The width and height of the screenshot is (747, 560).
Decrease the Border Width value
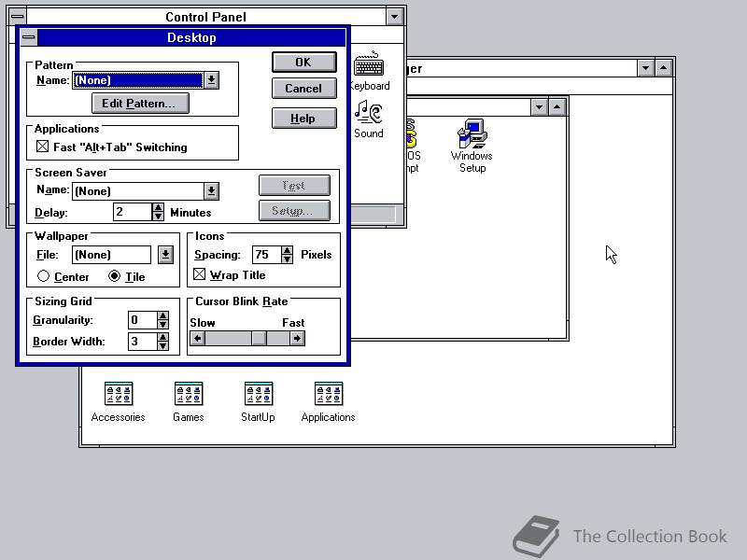(x=162, y=345)
